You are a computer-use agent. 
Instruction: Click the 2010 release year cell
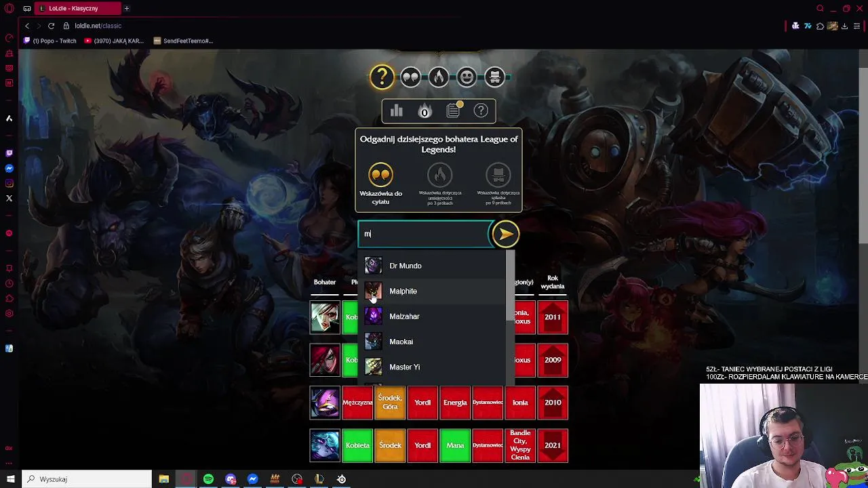click(553, 403)
